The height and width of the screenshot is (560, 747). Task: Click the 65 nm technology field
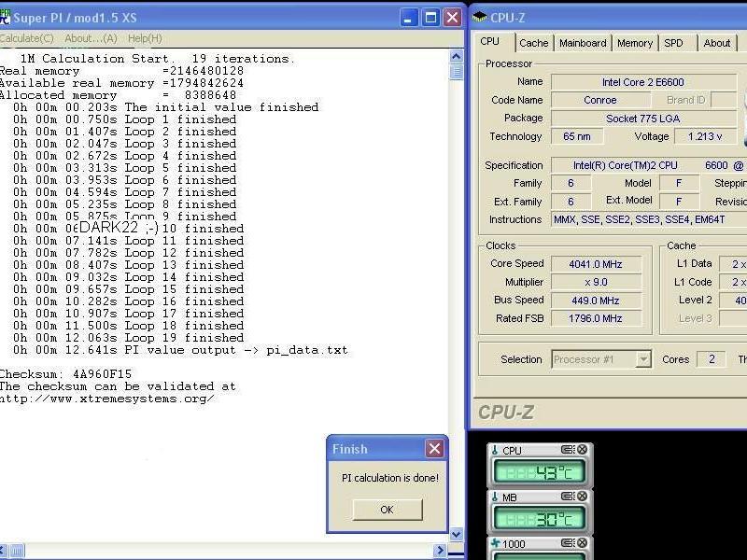577,136
